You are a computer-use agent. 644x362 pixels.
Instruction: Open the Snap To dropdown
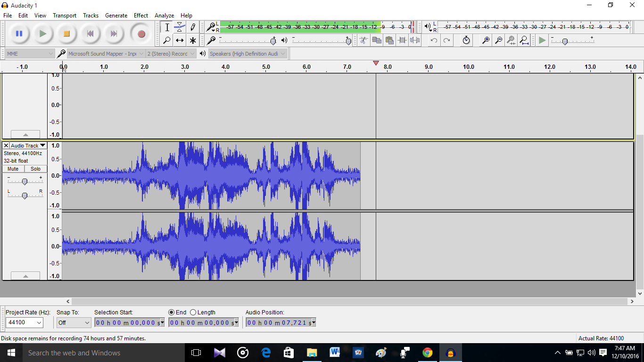[74, 322]
